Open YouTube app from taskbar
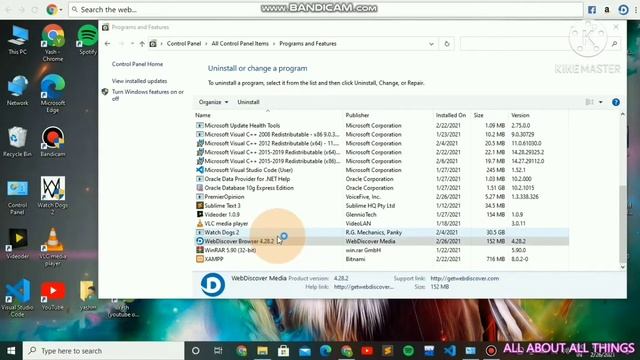 point(367,351)
